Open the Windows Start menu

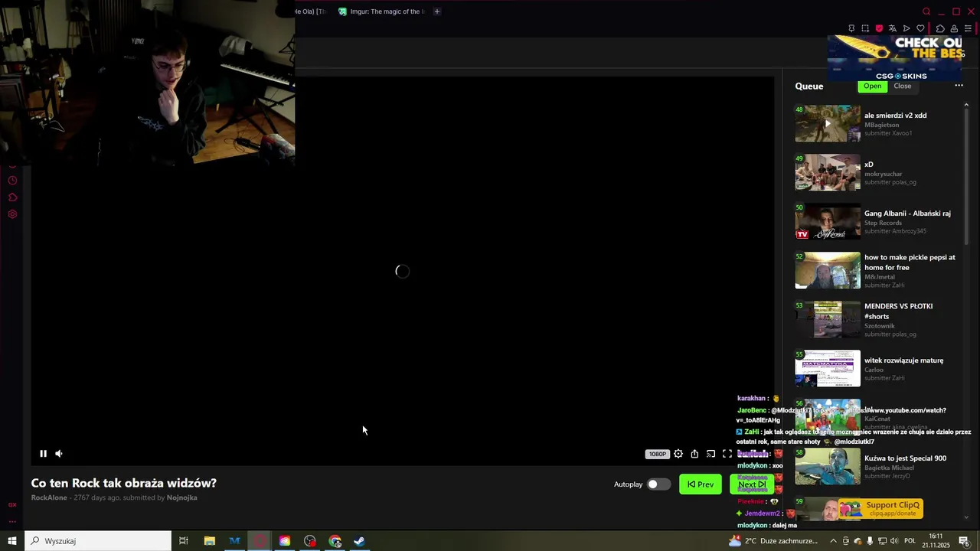12,541
